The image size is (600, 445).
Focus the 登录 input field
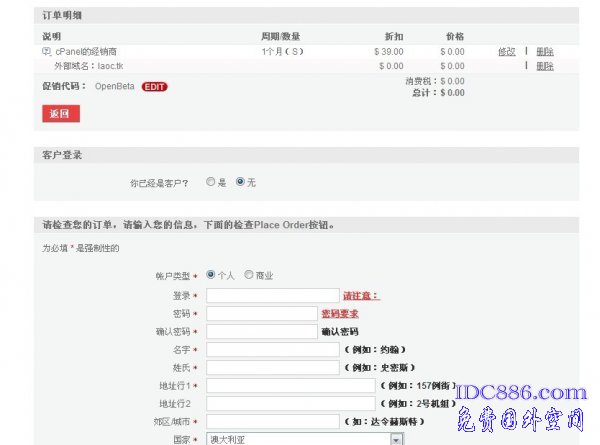[x=272, y=296]
